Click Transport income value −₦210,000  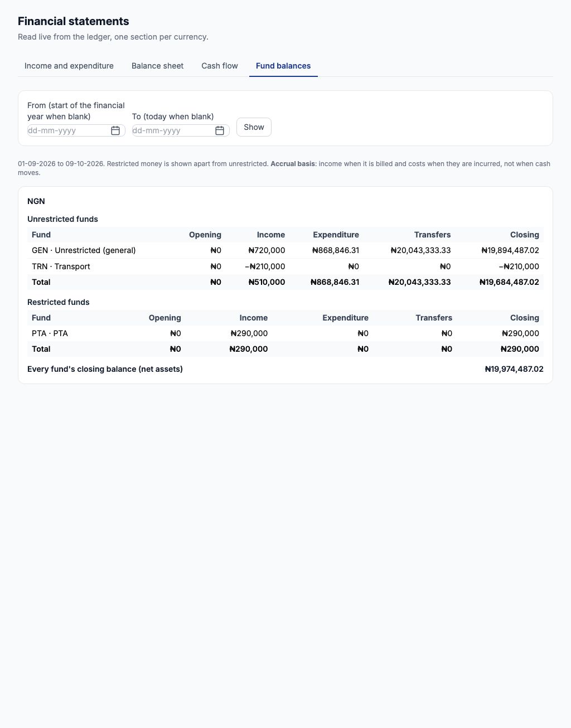coord(265,266)
